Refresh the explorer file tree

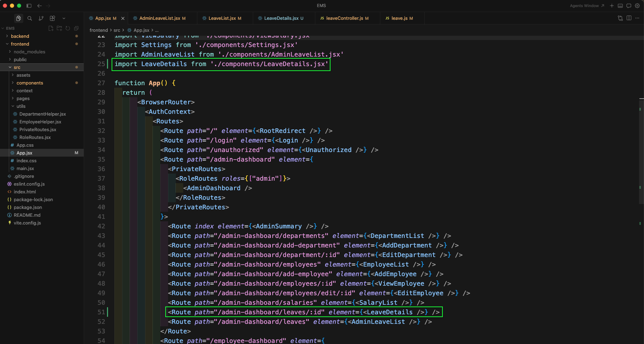click(68, 28)
